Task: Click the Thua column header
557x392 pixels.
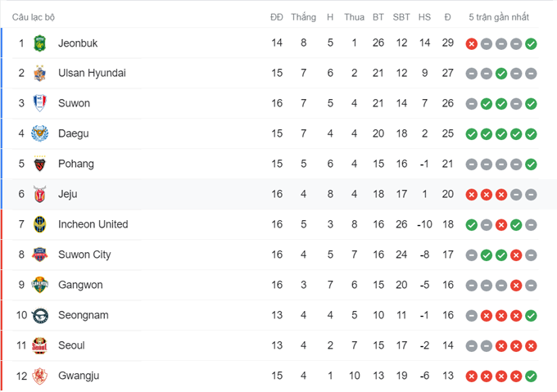Action: tap(354, 17)
